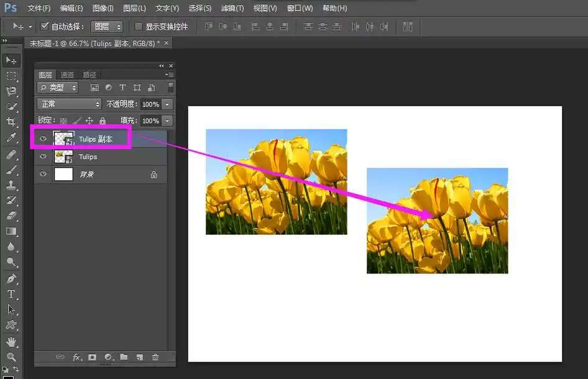Screen dimensions: 588x379
Task: Switch to the 通道 tab
Action: coord(67,75)
